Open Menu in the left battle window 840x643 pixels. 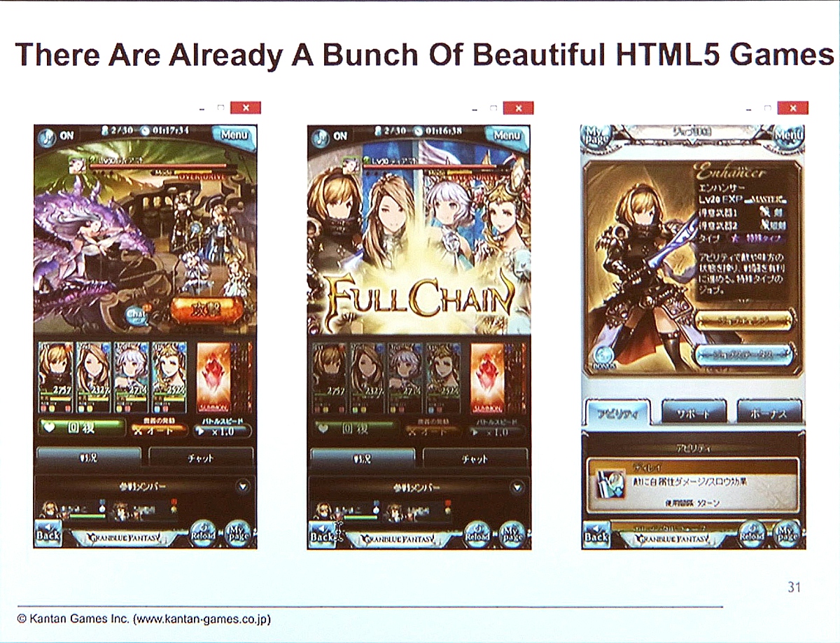pos(234,134)
